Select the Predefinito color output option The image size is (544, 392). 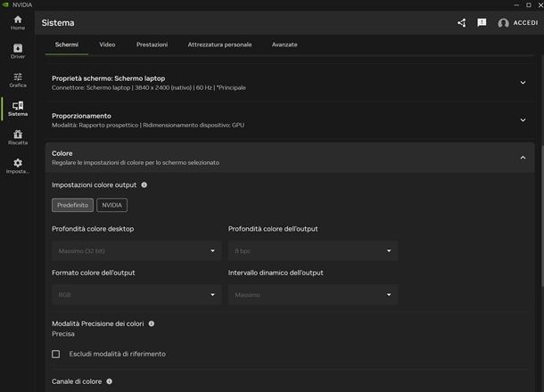(72, 205)
